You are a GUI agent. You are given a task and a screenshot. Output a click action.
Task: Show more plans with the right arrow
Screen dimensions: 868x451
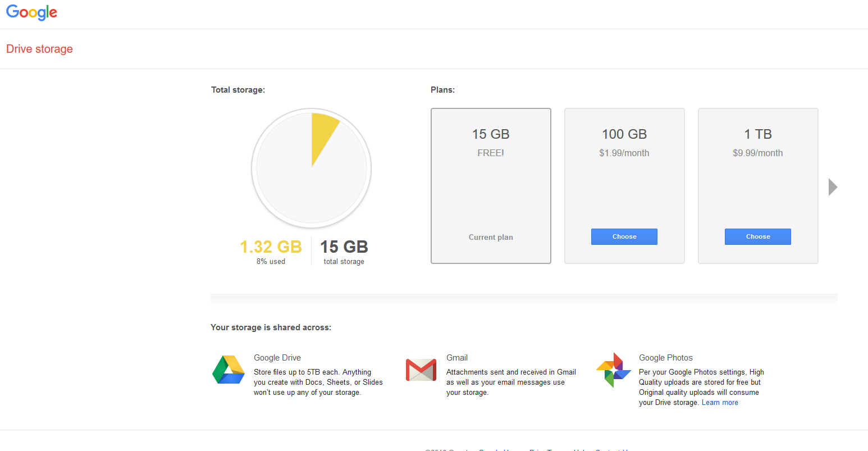click(833, 187)
